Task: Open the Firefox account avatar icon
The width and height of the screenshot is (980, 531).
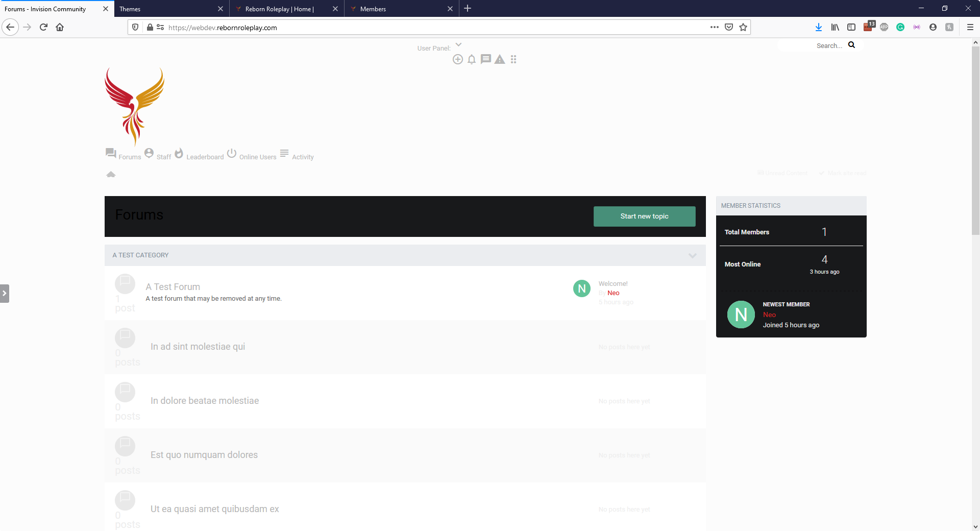Action: coord(933,27)
